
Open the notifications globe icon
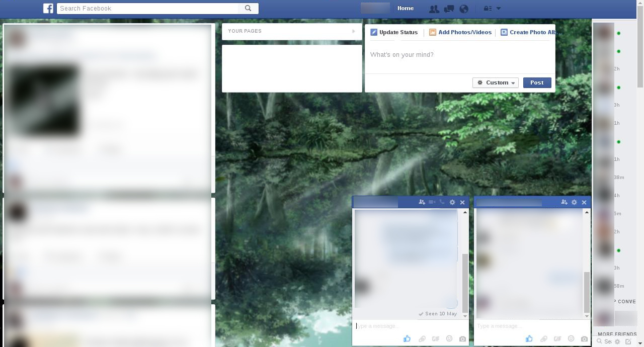pos(464,9)
